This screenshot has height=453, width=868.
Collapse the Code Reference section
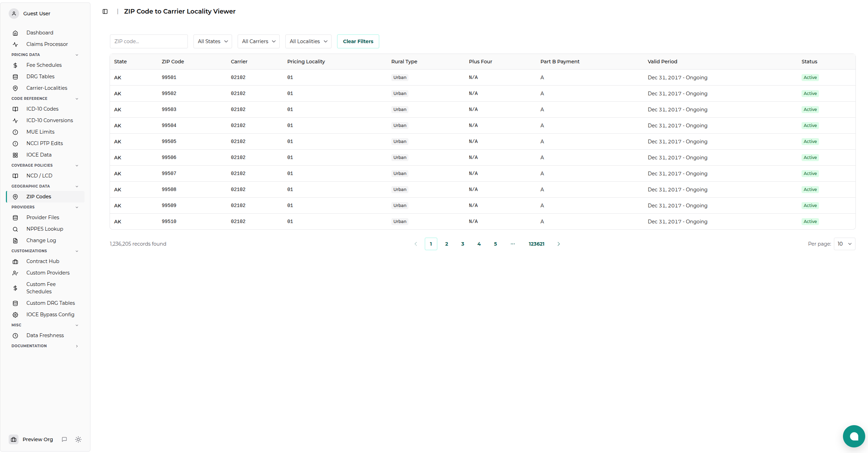77,99
